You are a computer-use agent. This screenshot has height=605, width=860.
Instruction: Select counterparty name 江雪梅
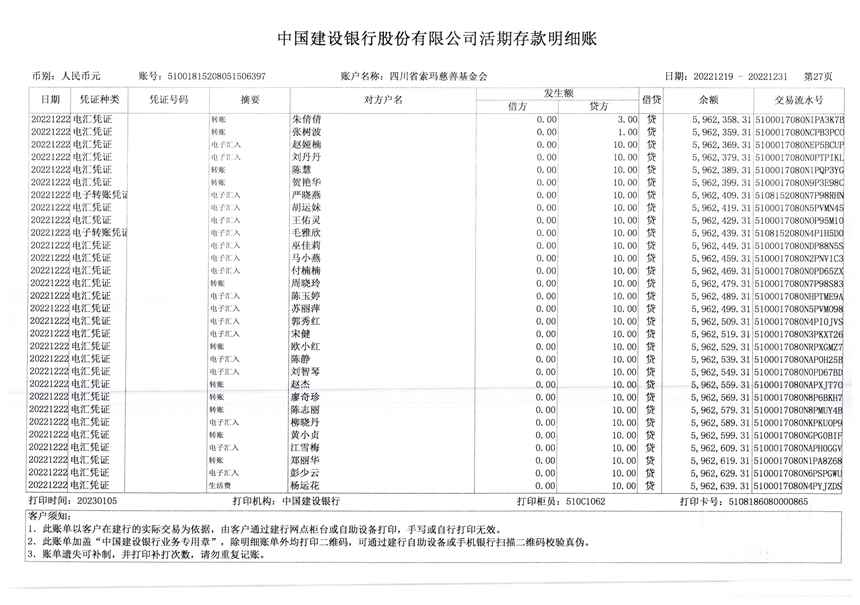coord(305,447)
